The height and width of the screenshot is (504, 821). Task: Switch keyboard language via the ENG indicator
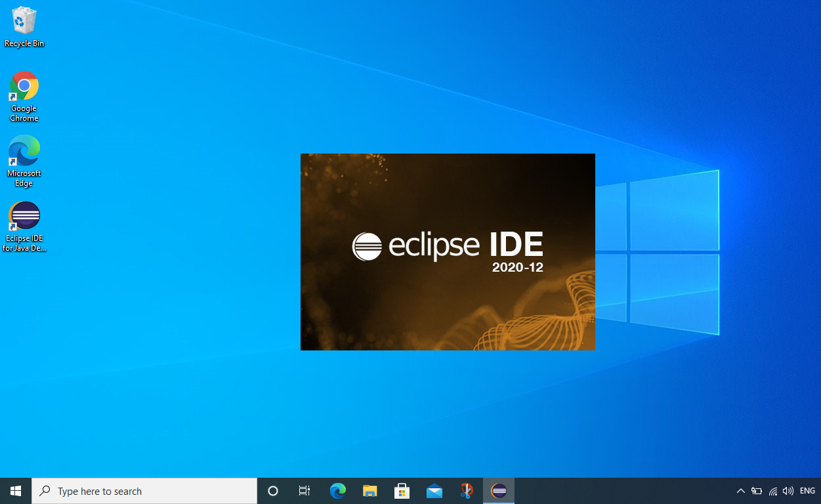tap(807, 490)
